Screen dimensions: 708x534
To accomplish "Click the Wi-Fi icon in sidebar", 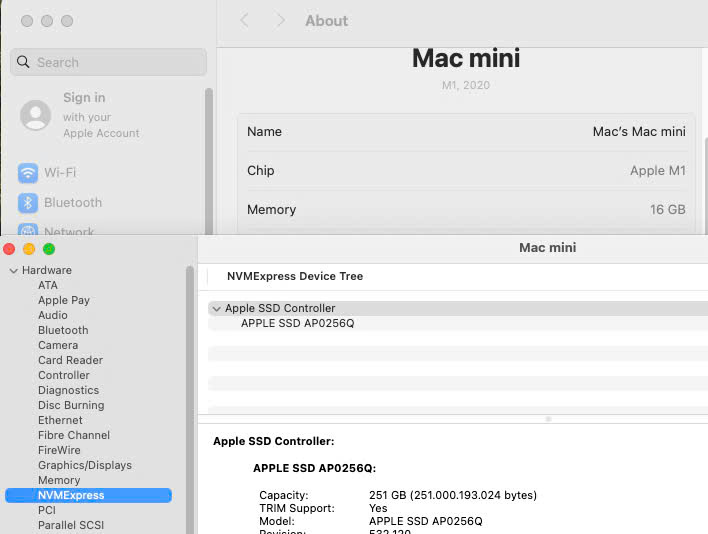I will point(28,173).
